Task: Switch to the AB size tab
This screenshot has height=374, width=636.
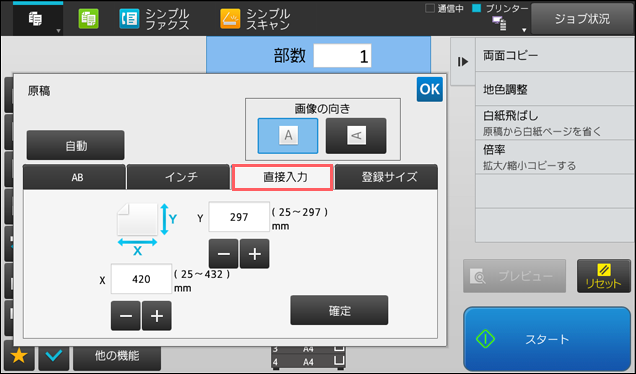Action: (x=75, y=177)
